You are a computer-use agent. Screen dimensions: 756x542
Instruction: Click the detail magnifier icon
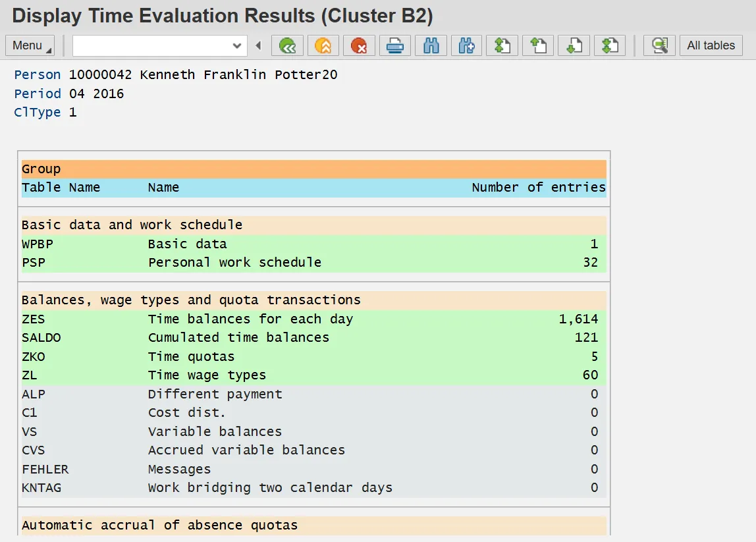tap(659, 45)
